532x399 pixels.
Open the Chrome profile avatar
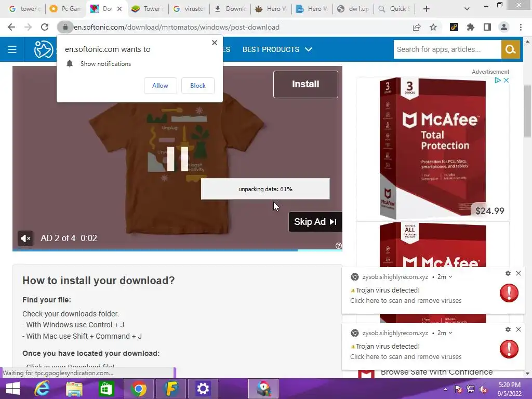click(x=504, y=27)
